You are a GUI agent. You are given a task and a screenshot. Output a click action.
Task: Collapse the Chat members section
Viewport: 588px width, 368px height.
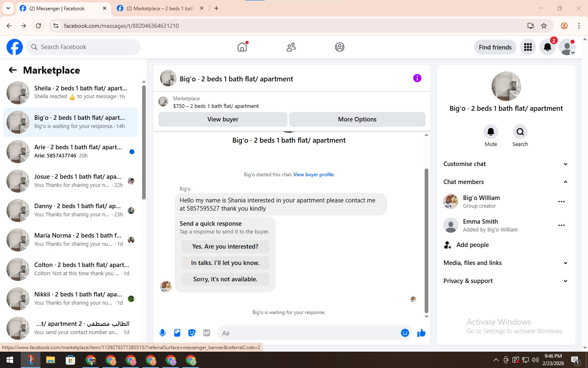(506, 182)
